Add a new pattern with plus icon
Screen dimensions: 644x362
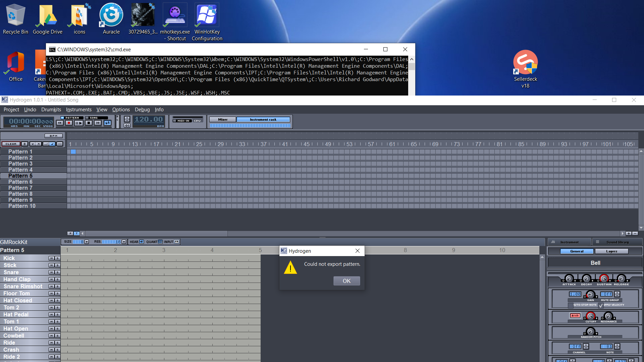pos(25,144)
